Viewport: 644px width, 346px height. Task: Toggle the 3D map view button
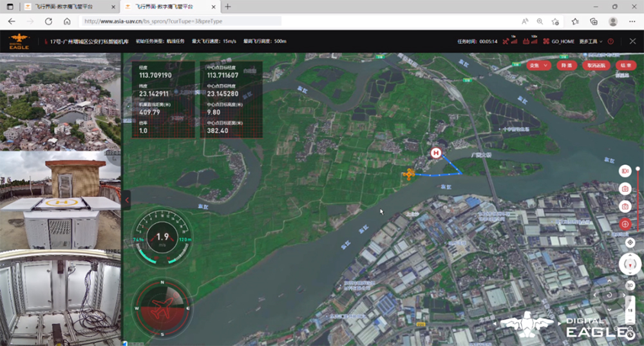pos(630,285)
